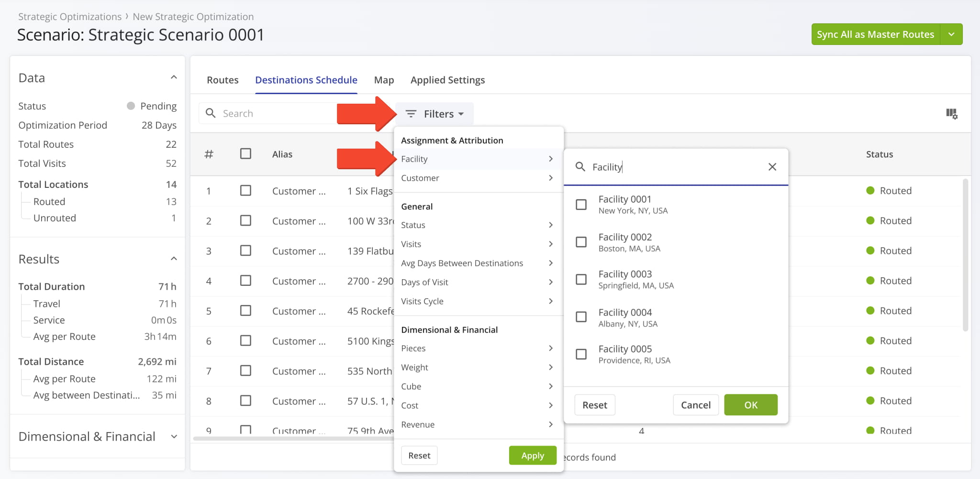The image size is (980, 479).
Task: Toggle the select-all checkbox in the table header
Action: click(x=245, y=153)
